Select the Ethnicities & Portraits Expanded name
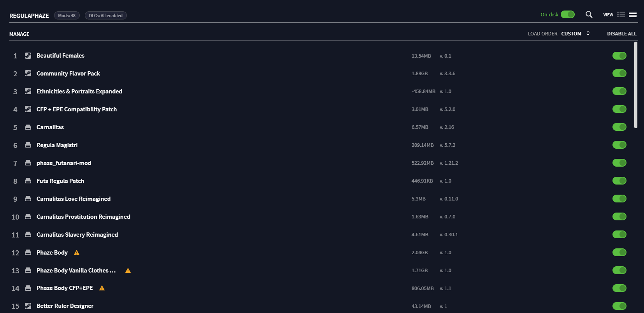The height and width of the screenshot is (313, 644). (79, 91)
